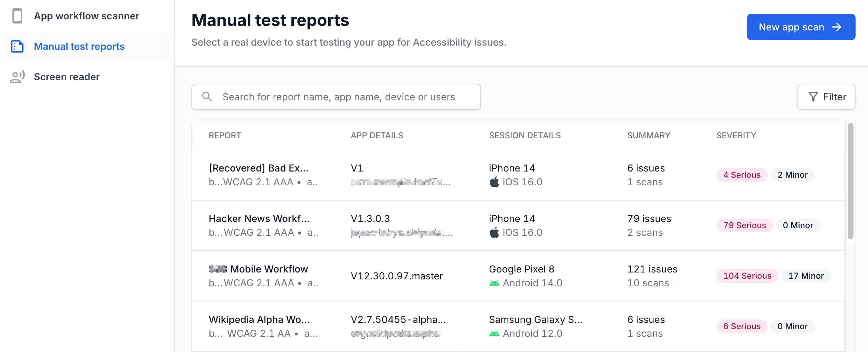Image resolution: width=868 pixels, height=352 pixels.
Task: Click the SEVERITY column header
Action: point(736,136)
